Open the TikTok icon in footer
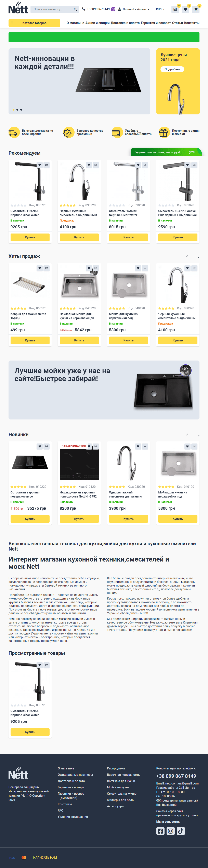 pyautogui.click(x=181, y=831)
